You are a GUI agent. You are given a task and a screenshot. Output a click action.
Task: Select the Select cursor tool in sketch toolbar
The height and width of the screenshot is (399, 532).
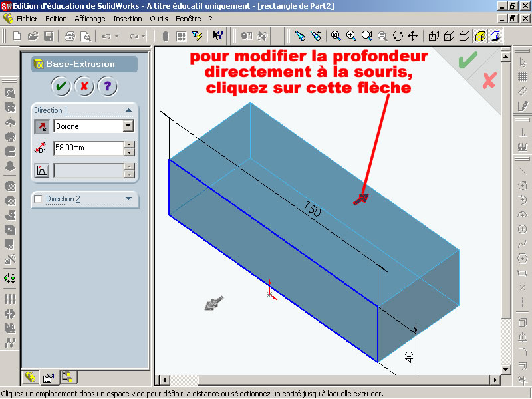pos(523,63)
